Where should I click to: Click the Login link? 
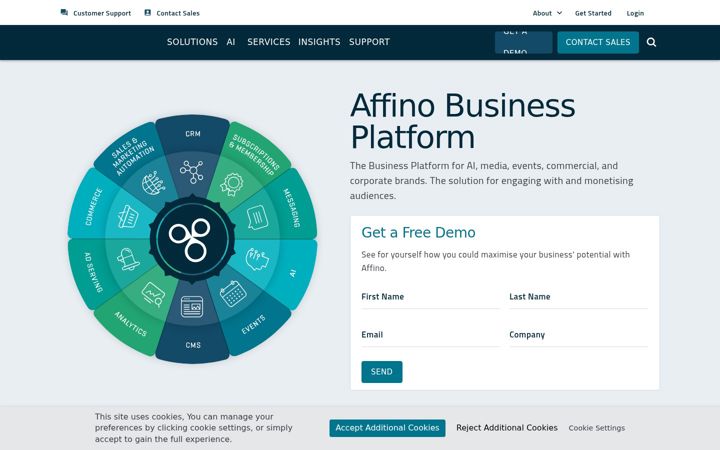[x=635, y=13]
